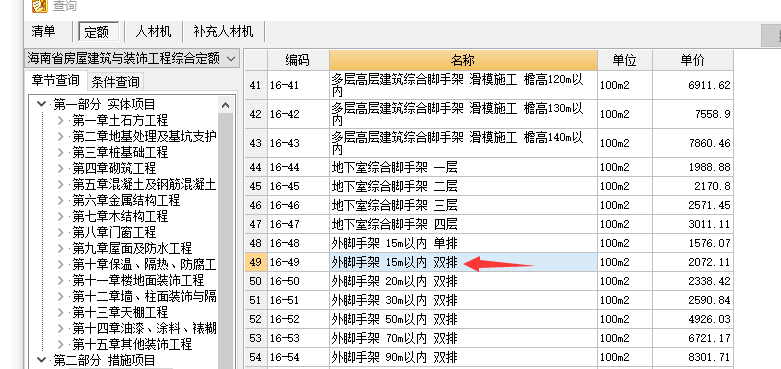The image size is (781, 369).
Task: Switch to 章节查询 tab
Action: pos(55,80)
